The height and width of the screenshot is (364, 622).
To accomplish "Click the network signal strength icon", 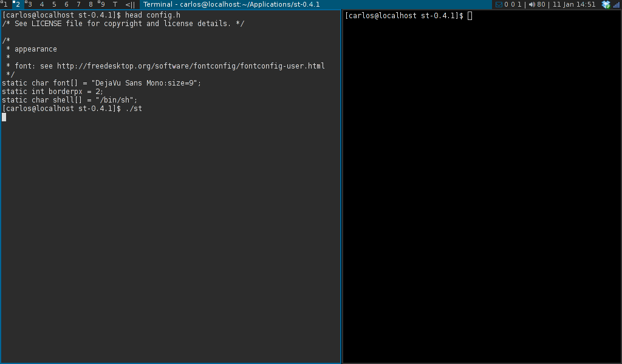I will (617, 4).
